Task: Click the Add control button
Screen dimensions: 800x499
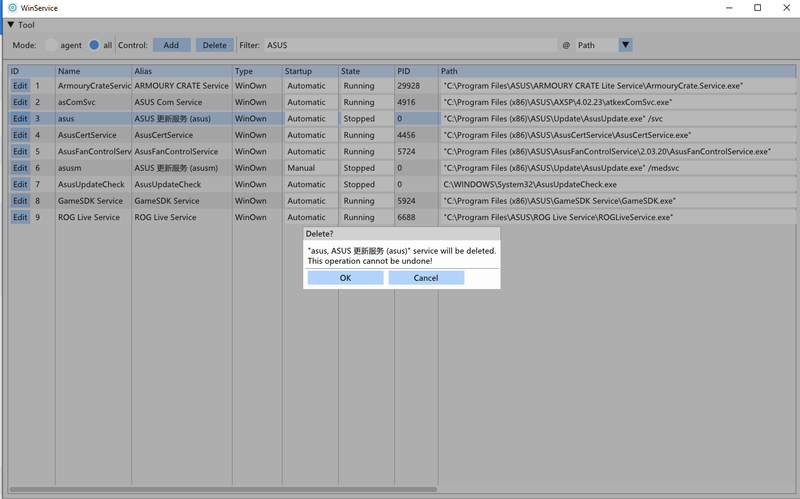Action: [x=171, y=45]
